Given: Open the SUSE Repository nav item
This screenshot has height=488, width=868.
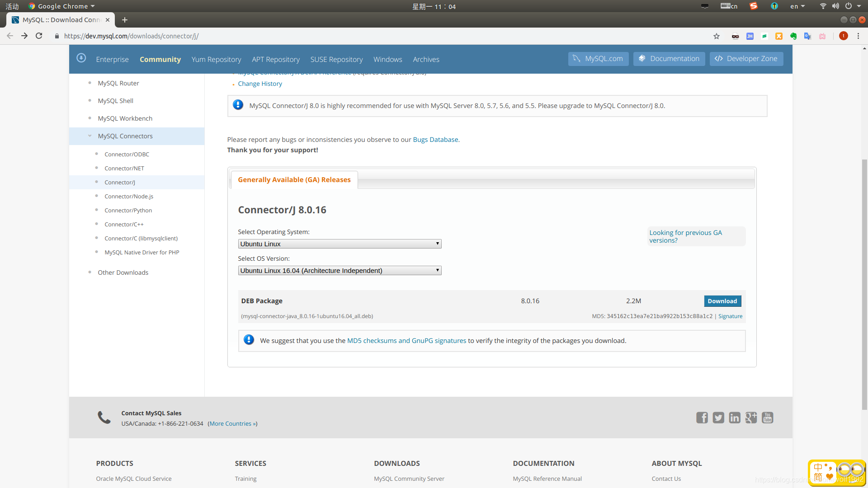Looking at the screenshot, I should pos(336,60).
